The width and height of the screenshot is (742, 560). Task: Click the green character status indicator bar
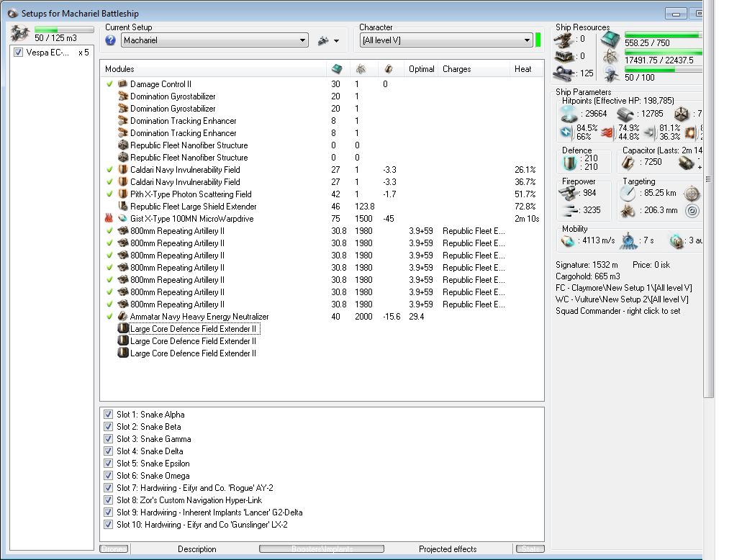[x=538, y=40]
